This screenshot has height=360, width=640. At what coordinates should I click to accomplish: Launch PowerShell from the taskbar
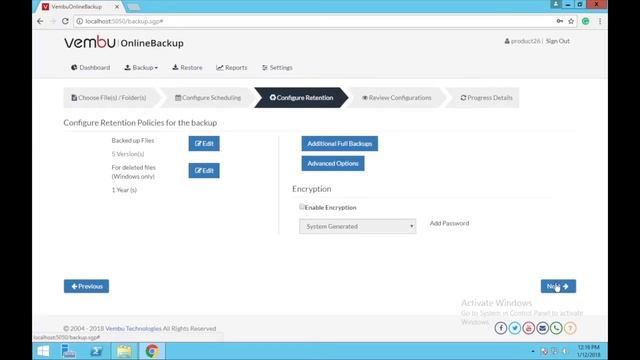97,351
